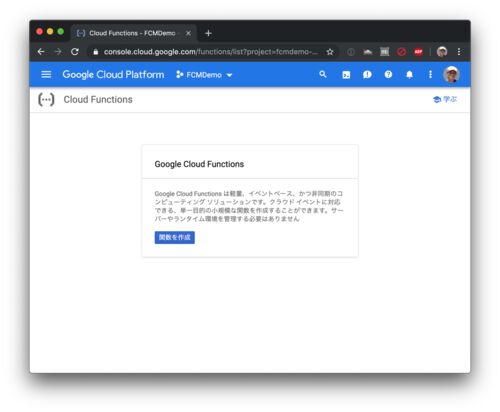This screenshot has width=500, height=412.
Task: Open the send feedback icon
Action: pos(367,75)
